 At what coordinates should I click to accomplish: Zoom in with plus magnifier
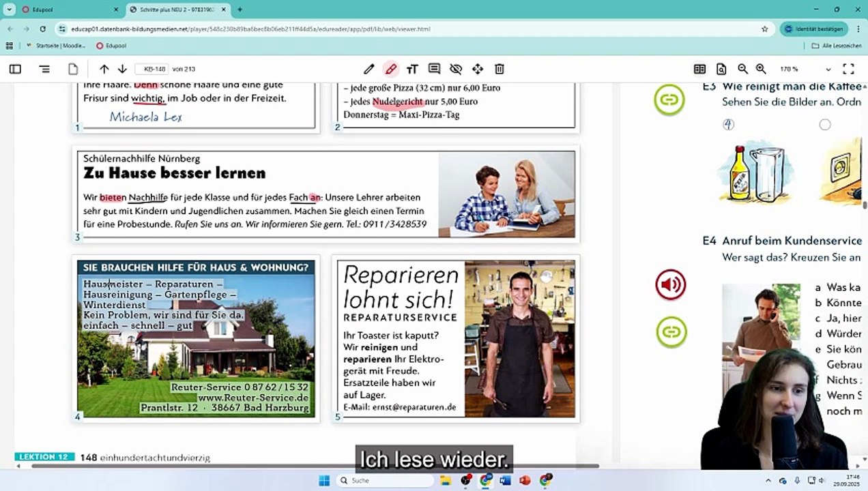click(761, 69)
